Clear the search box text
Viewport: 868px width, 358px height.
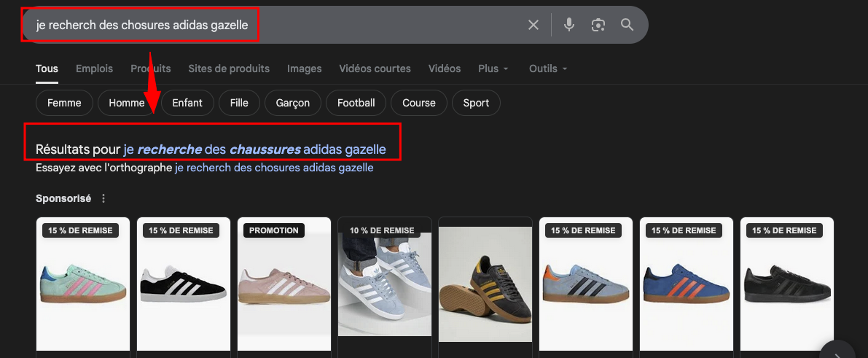[x=533, y=26]
